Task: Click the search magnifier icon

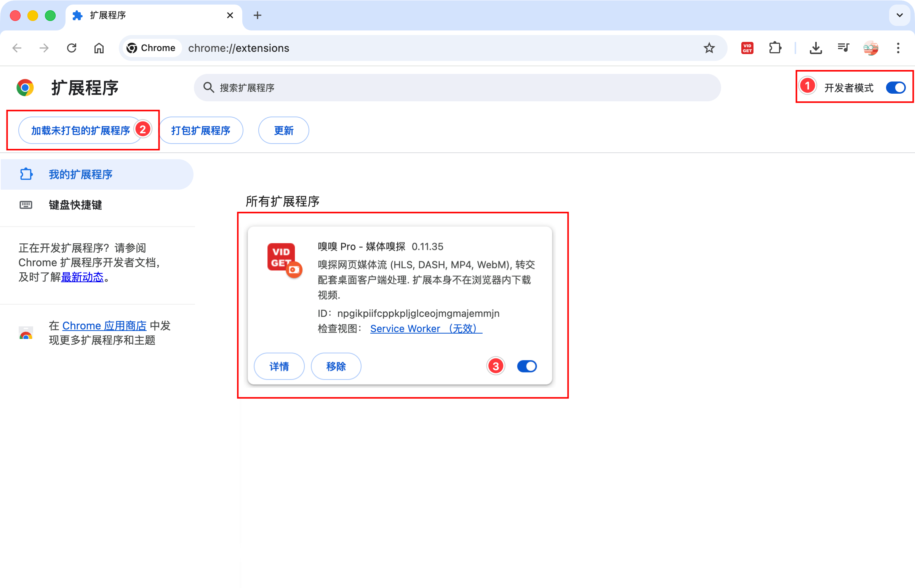Action: point(208,88)
